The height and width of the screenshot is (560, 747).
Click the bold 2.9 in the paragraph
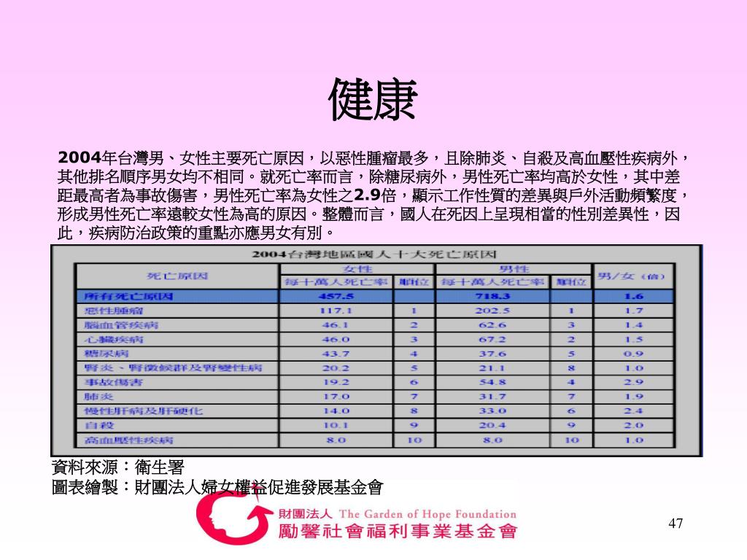[367, 195]
